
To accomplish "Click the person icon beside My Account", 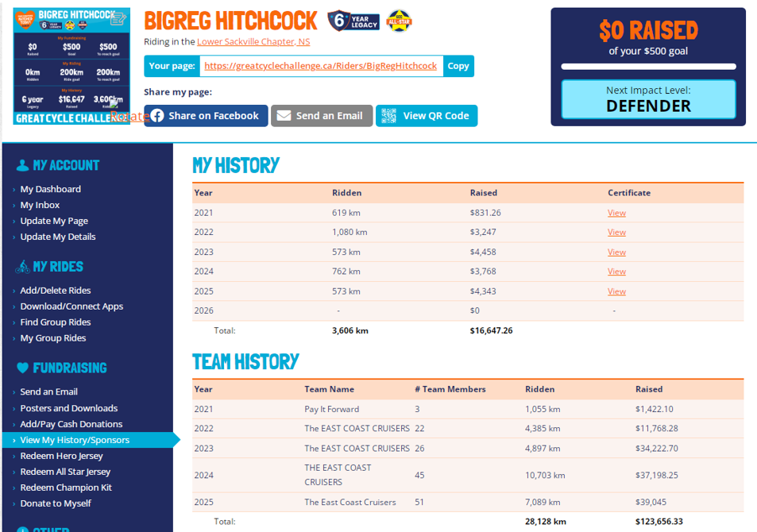I will (x=22, y=166).
